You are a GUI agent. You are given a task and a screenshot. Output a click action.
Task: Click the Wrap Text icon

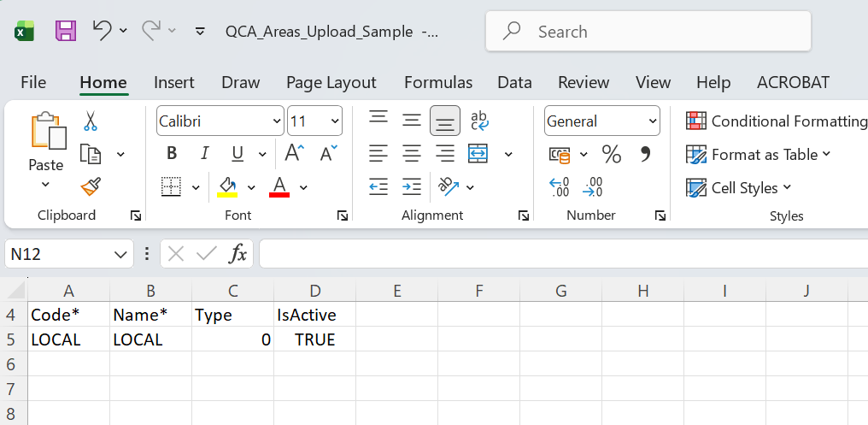click(479, 121)
